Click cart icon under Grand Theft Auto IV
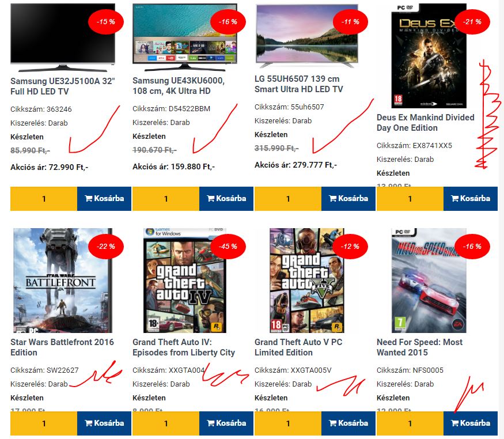The image size is (504, 439). 211,423
